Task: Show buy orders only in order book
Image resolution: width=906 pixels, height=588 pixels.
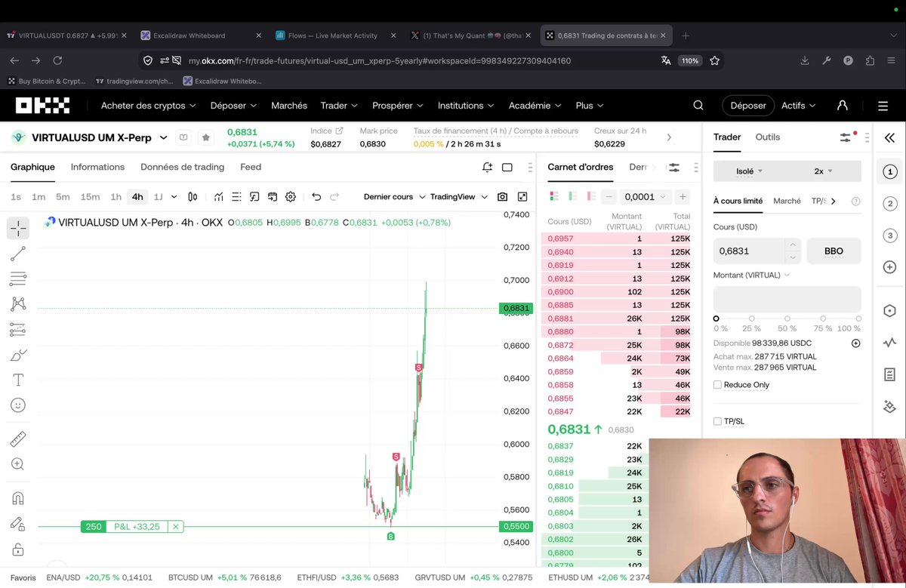Action: click(572, 197)
